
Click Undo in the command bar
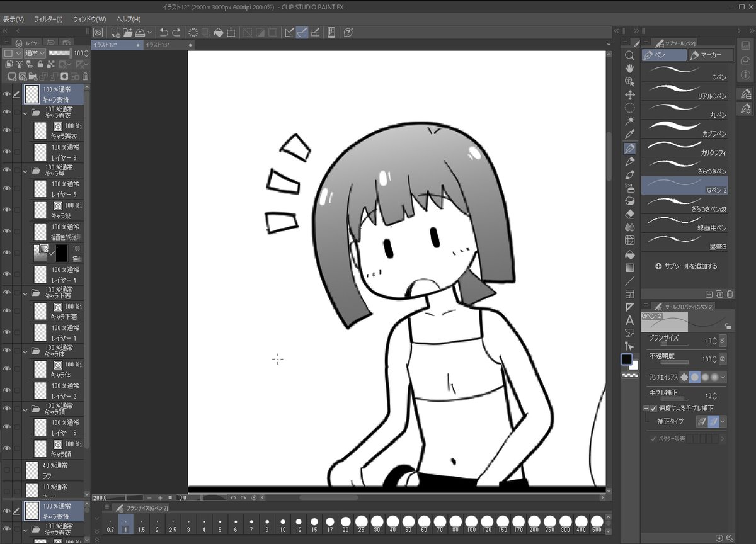(164, 32)
